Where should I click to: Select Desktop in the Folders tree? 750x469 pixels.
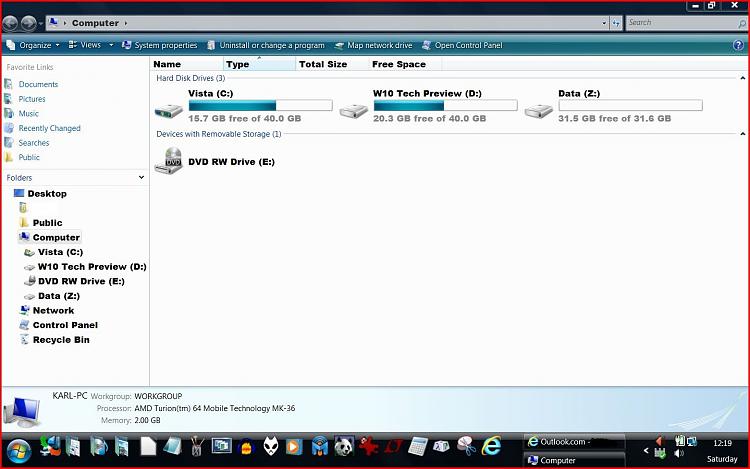[x=47, y=194]
